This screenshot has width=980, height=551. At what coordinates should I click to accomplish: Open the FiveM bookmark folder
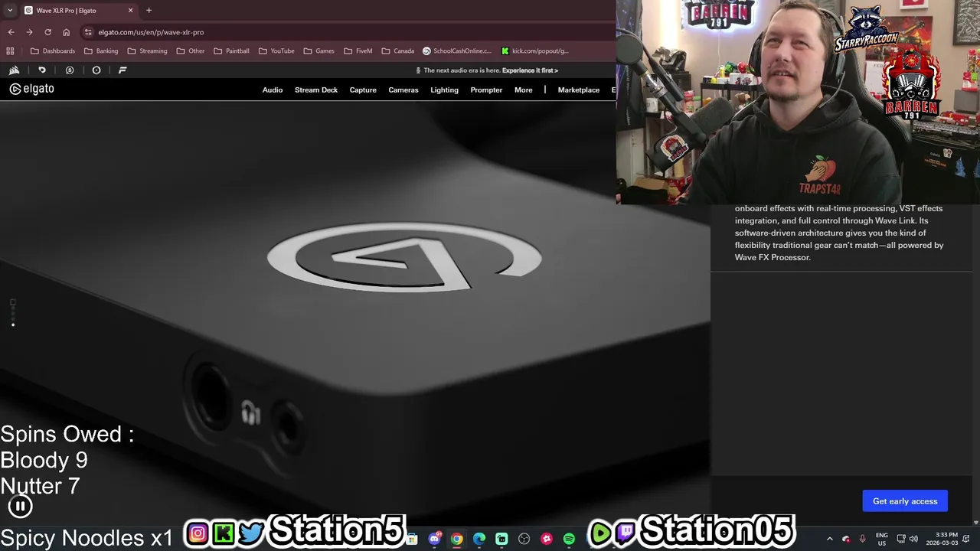click(x=358, y=51)
